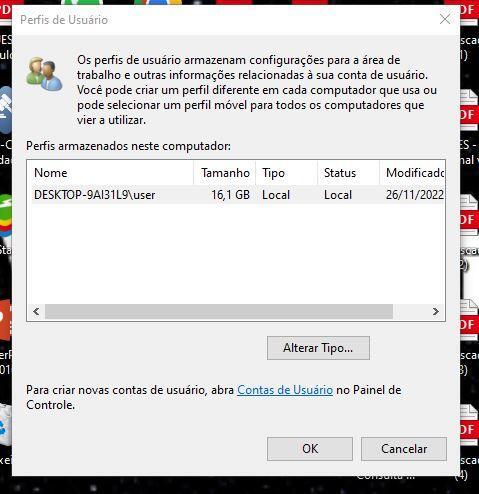The width and height of the screenshot is (479, 494).
Task: Select the red PowerPoint desktop icon behind dialog
Action: coord(6,320)
